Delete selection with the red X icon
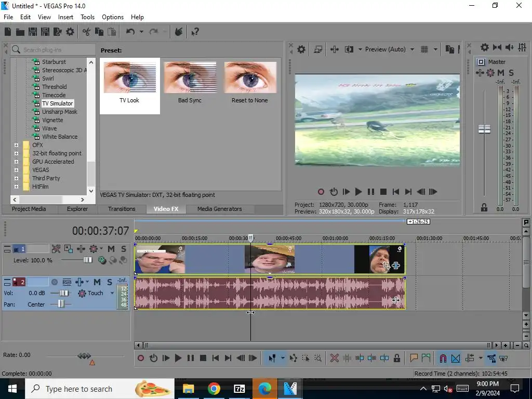Image resolution: width=532 pixels, height=399 pixels. pyautogui.click(x=334, y=358)
